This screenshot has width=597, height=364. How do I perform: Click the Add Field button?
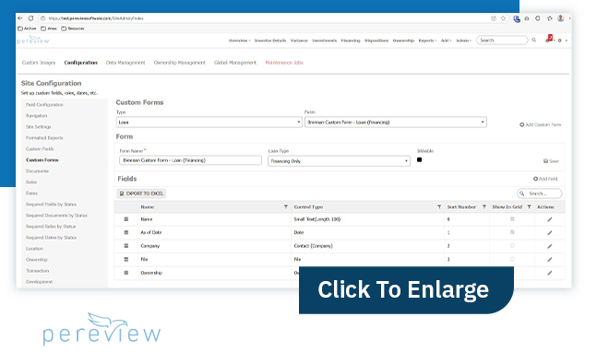[545, 179]
